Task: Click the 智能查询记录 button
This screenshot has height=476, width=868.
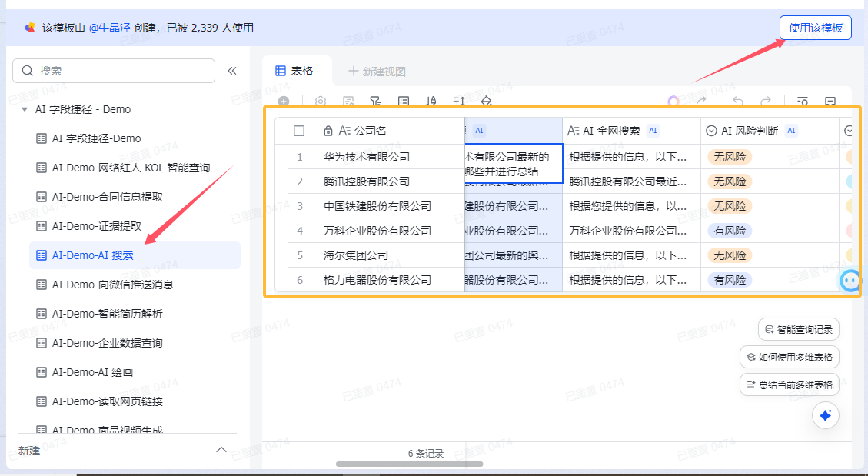Action: pos(798,329)
